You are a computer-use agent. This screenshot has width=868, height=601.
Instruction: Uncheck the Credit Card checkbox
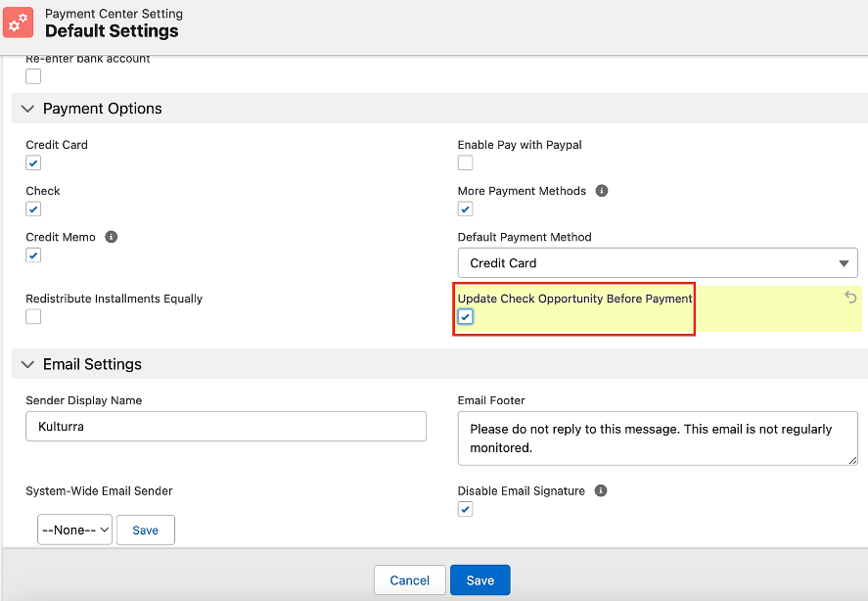click(x=33, y=163)
